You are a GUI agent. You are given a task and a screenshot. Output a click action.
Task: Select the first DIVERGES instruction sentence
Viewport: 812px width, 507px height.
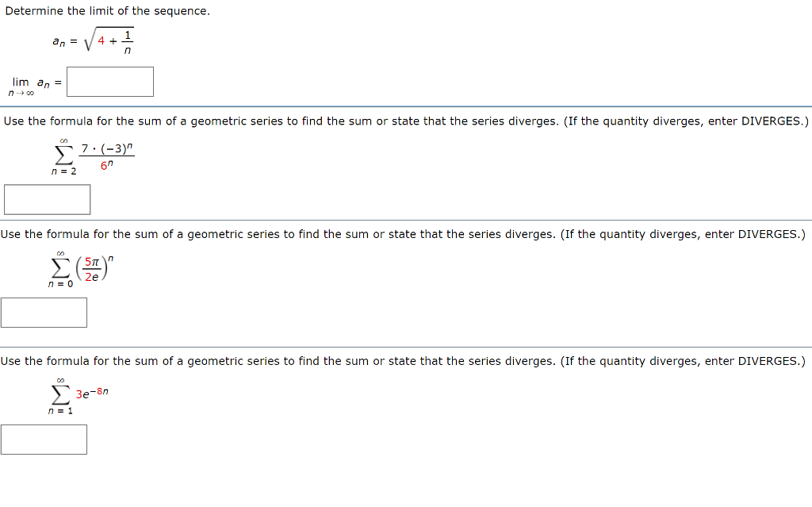[x=404, y=121]
